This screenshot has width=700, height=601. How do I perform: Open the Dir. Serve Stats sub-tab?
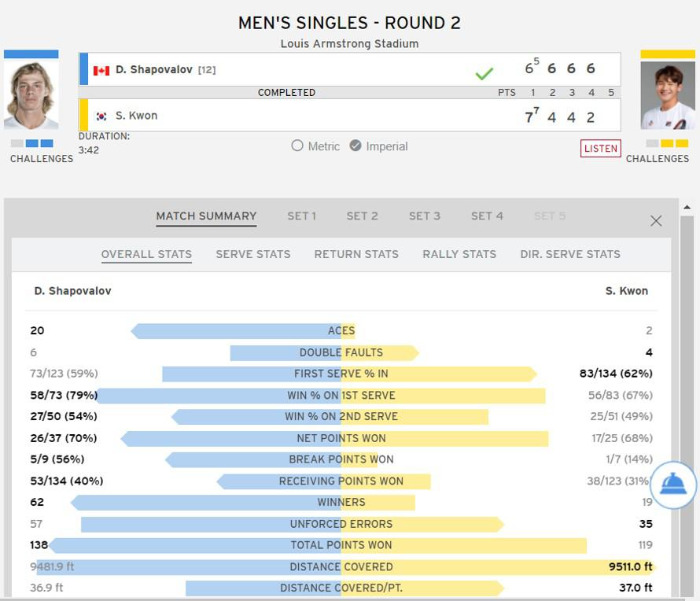570,254
